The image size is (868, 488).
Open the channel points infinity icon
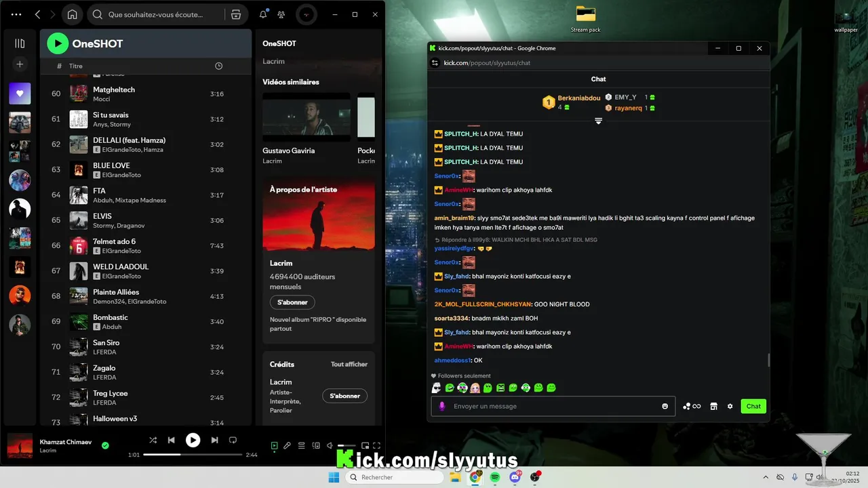click(x=692, y=406)
